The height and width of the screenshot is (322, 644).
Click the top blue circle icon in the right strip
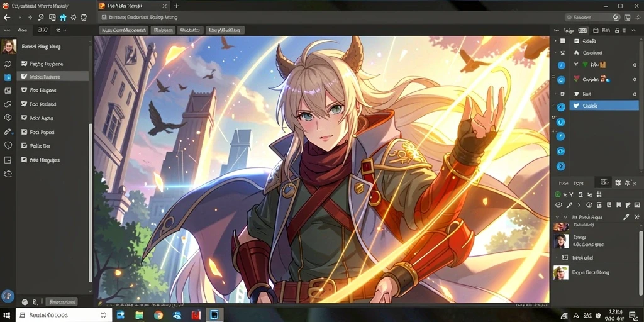(x=561, y=65)
